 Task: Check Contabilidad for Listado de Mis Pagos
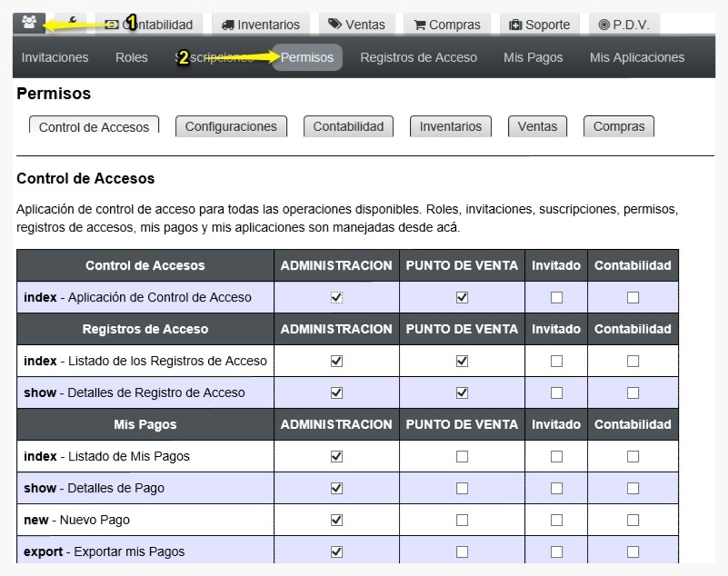(633, 457)
